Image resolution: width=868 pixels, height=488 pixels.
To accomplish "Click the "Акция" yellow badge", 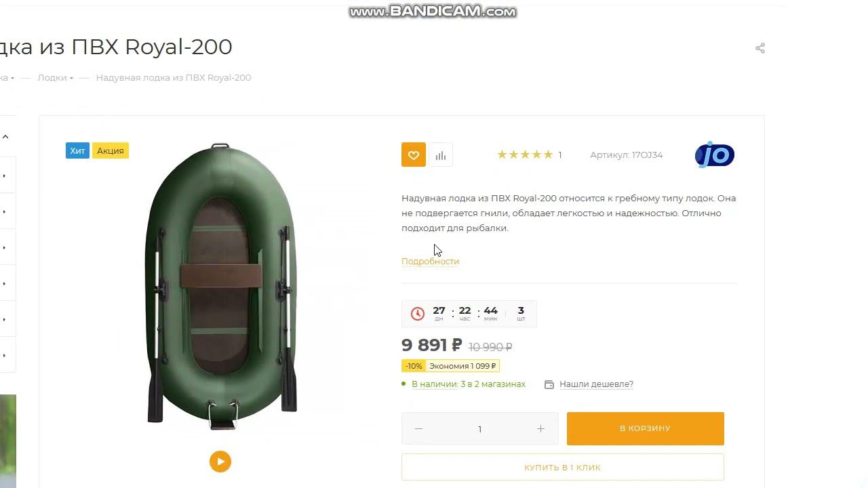I will (110, 150).
